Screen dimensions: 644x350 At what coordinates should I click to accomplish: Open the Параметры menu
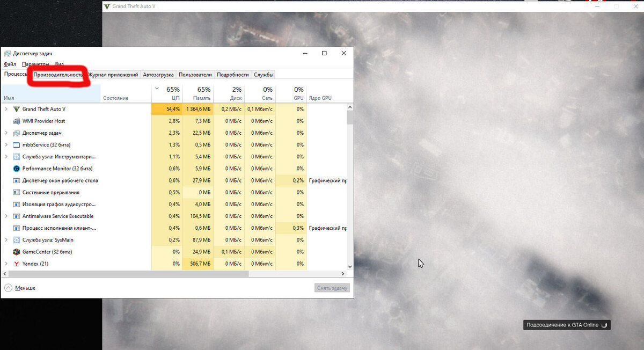pyautogui.click(x=35, y=64)
